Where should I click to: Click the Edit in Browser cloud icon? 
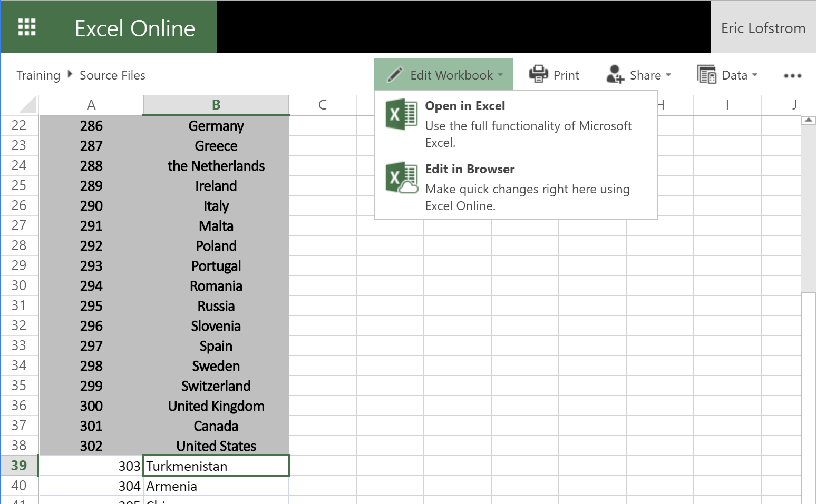pos(401,177)
